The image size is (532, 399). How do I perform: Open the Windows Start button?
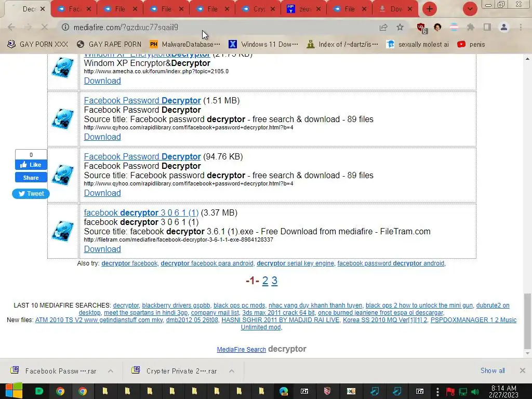pyautogui.click(x=14, y=391)
